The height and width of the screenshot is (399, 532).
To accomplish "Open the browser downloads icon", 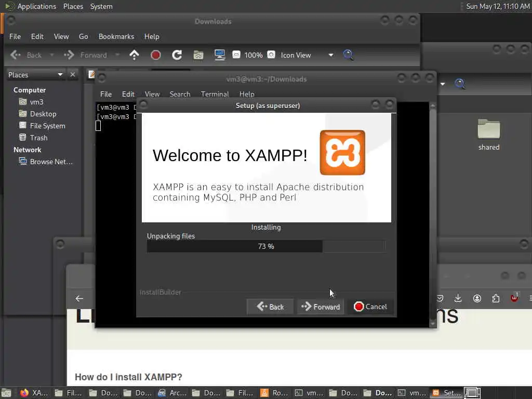I will click(458, 298).
